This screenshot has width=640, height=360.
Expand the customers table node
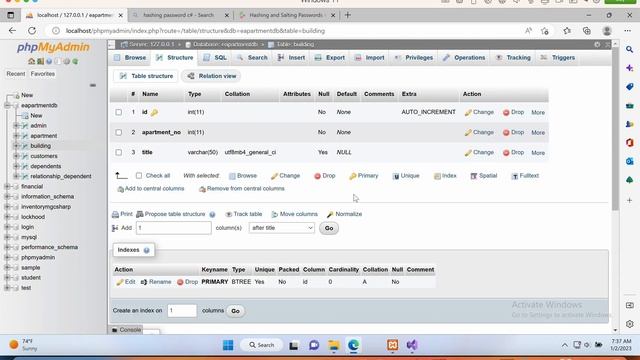[16, 156]
